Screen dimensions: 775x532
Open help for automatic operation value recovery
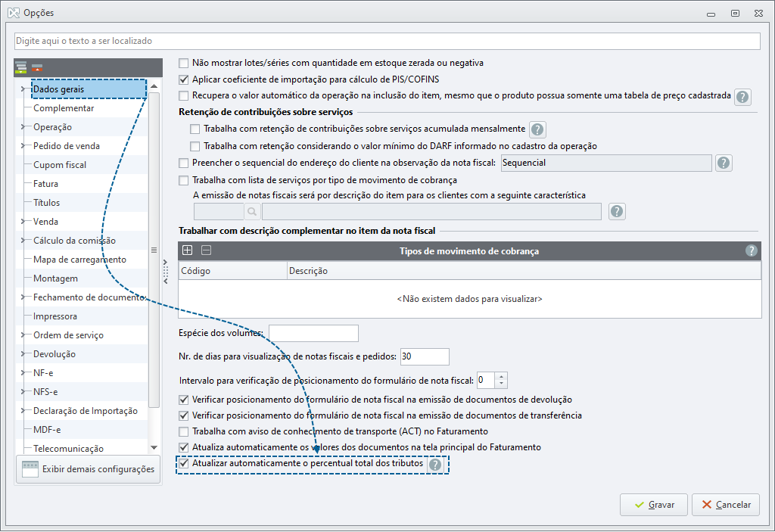click(742, 96)
